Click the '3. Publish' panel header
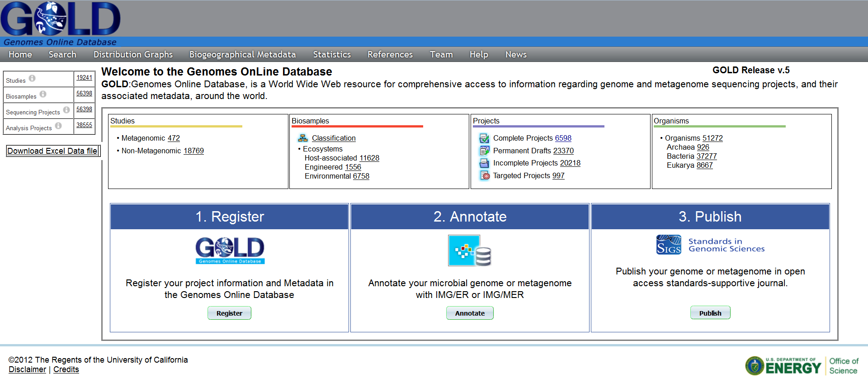 (710, 217)
